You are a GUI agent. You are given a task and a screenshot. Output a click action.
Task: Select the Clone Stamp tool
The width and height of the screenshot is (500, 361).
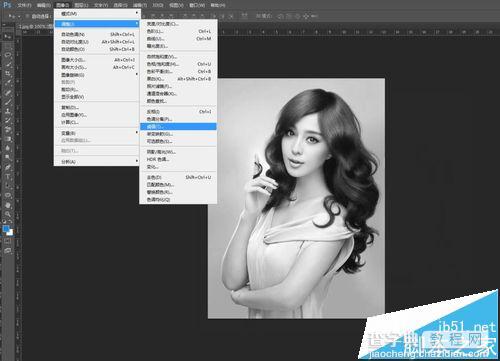(8, 111)
